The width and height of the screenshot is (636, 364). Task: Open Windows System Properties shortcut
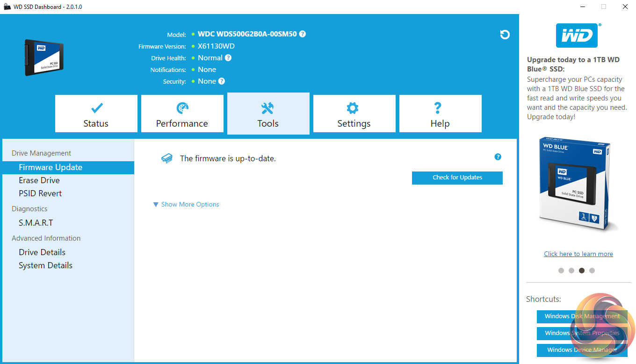click(x=582, y=333)
